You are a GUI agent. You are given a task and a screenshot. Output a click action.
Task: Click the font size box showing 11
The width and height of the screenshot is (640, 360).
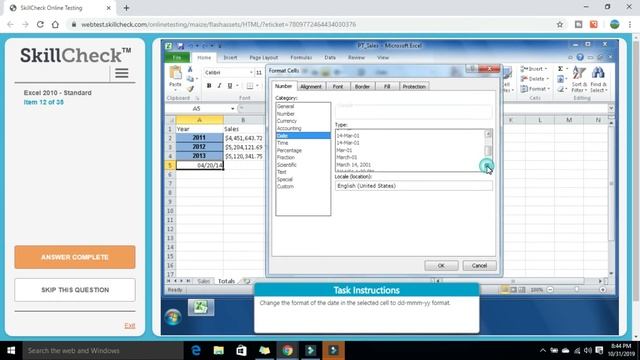click(x=259, y=73)
